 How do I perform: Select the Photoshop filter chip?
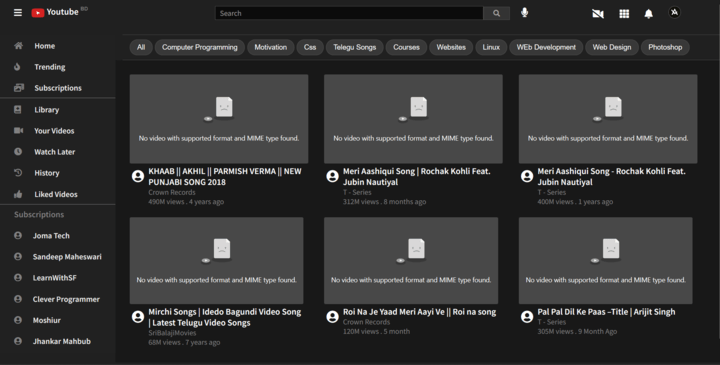(665, 47)
